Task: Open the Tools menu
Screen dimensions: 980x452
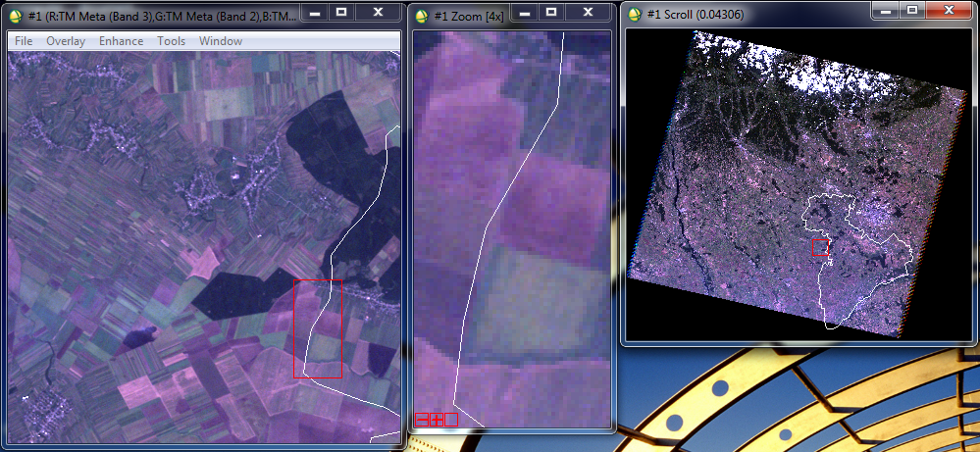Action: [x=172, y=41]
